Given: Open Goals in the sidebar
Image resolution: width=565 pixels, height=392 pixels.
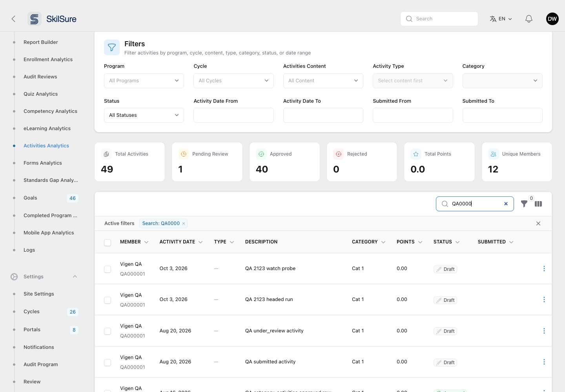Looking at the screenshot, I should 30,198.
